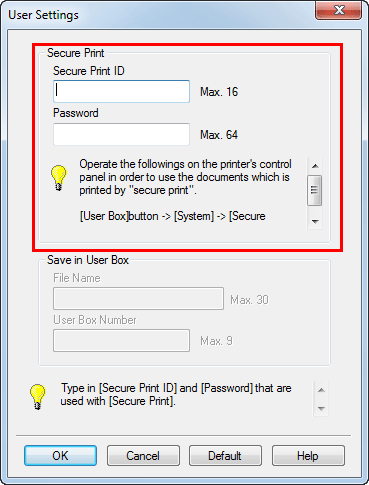Click down arrow of Secure Print instructions scrollbar

[315, 221]
